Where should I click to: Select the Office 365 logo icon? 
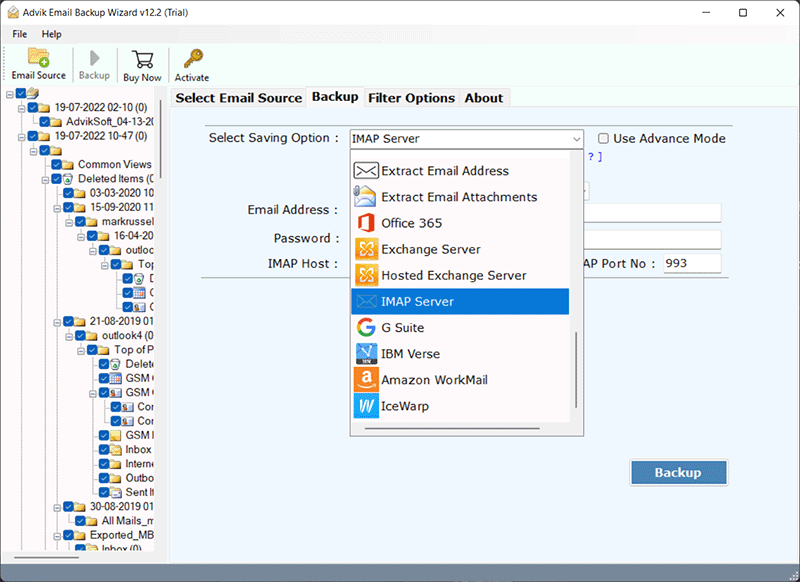366,223
